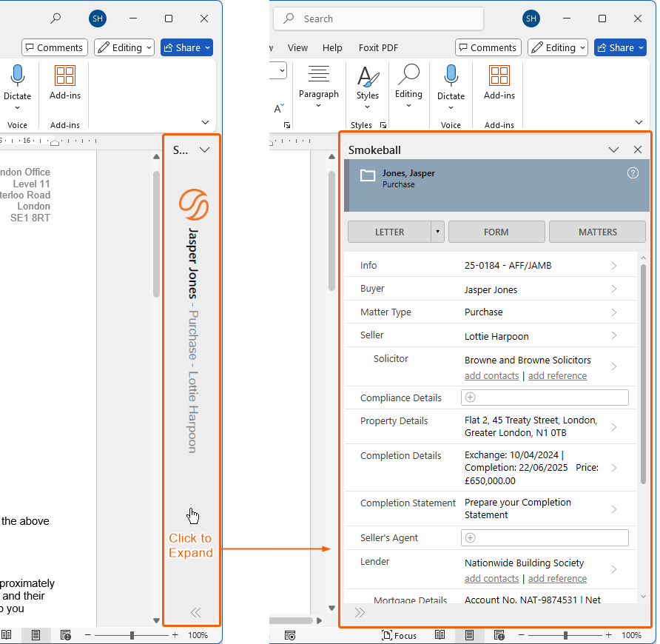
Task: Open Editing mode dropdown in left window
Action: pyautogui.click(x=124, y=47)
